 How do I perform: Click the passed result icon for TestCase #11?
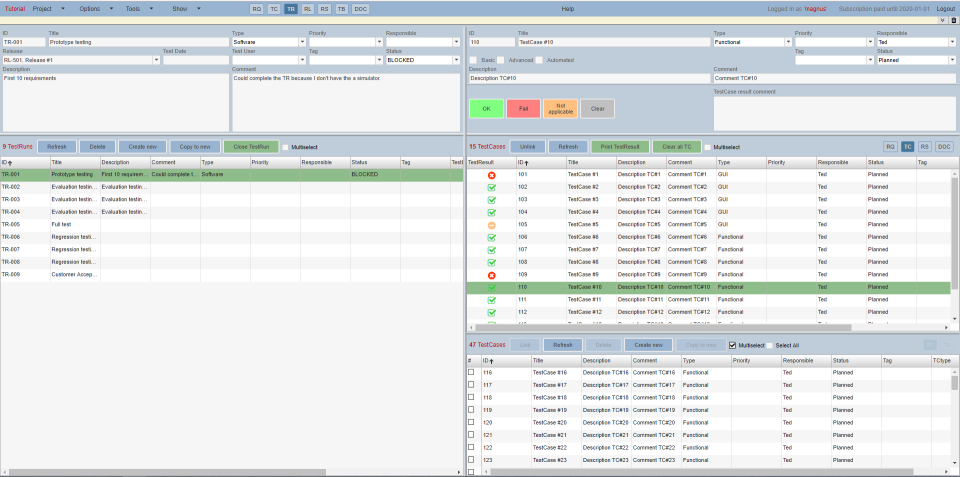tap(491, 300)
